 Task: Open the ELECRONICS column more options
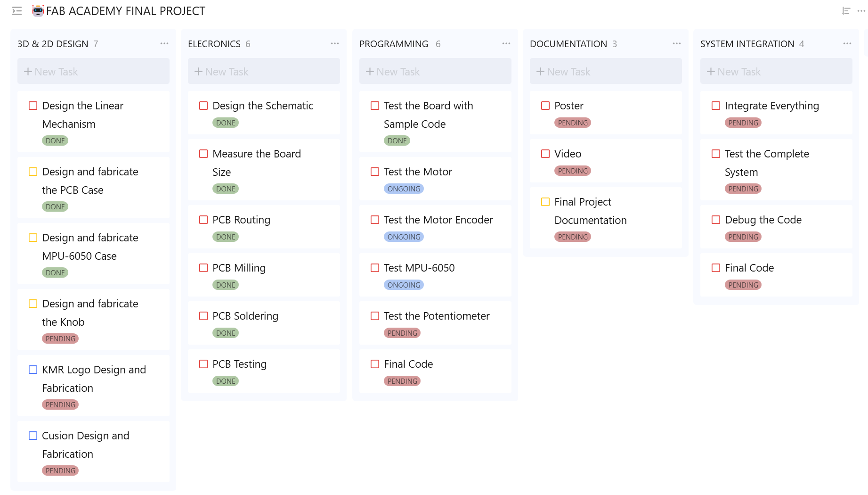[334, 43]
